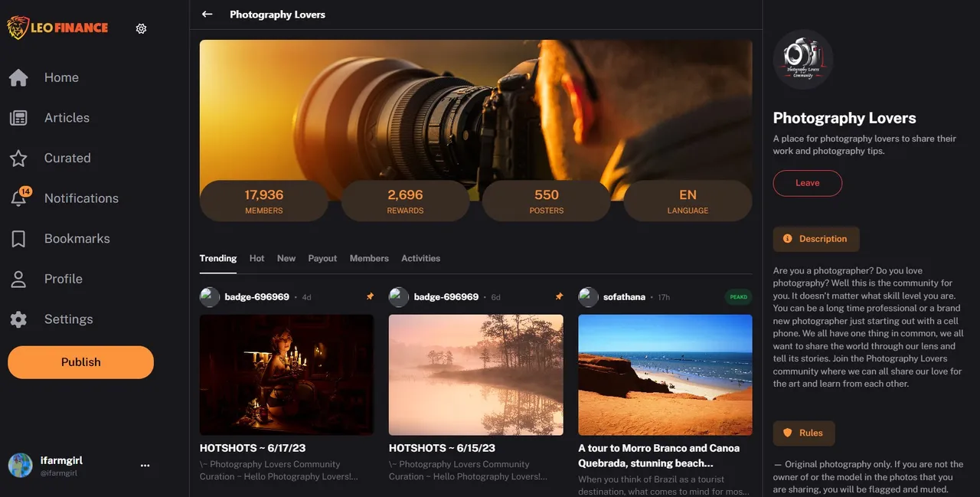Click sofathana's avatar
980x497 pixels.
[588, 297]
